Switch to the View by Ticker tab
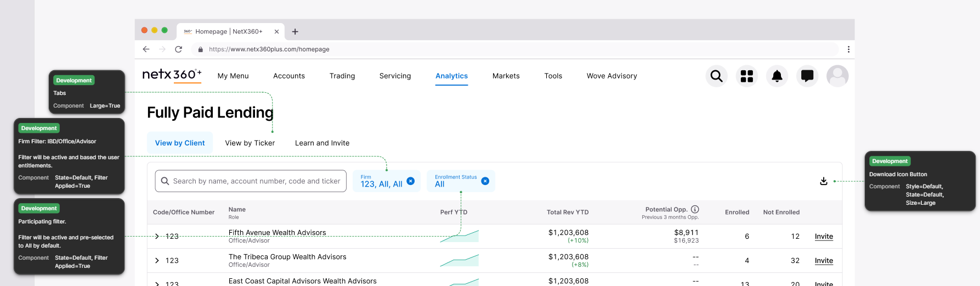 [250, 143]
